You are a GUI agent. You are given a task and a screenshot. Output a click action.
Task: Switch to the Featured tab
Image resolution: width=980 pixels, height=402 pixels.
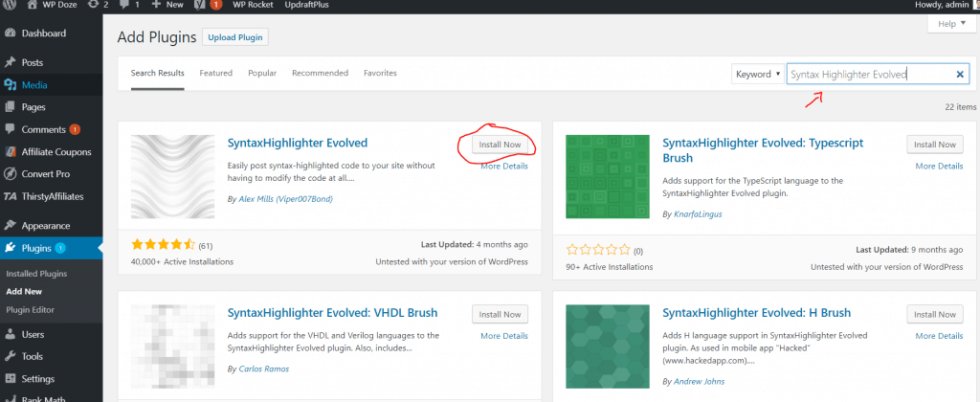215,73
